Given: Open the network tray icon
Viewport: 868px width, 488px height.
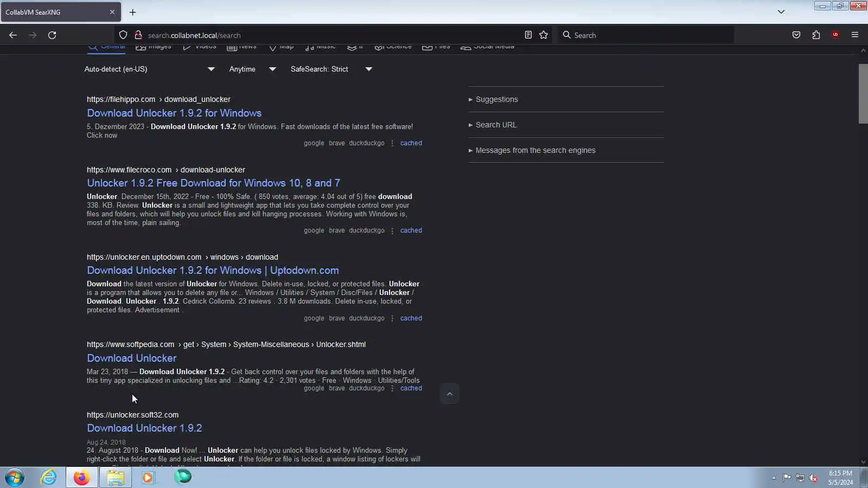Looking at the screenshot, I should (800, 478).
